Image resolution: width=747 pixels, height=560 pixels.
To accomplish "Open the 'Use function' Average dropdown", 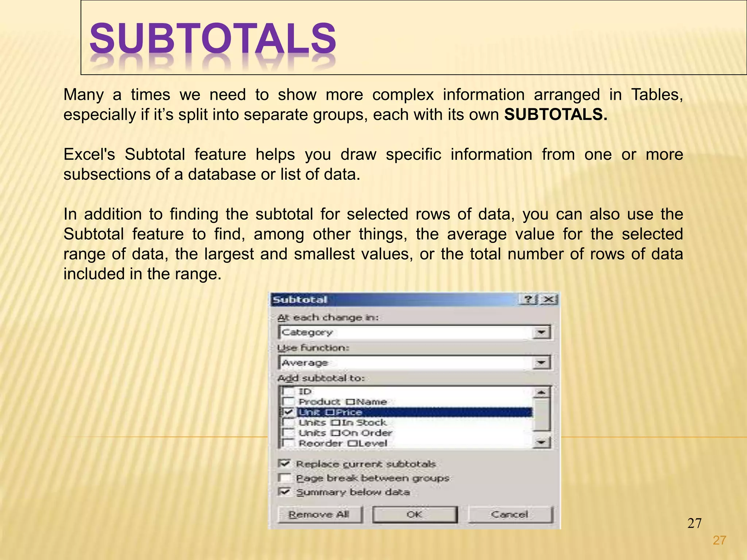I will [x=541, y=362].
